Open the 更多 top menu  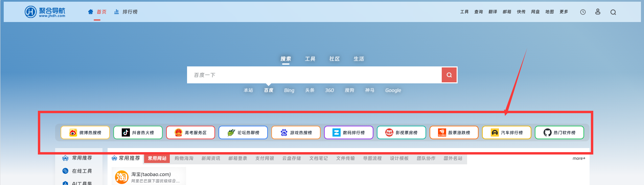click(x=564, y=12)
